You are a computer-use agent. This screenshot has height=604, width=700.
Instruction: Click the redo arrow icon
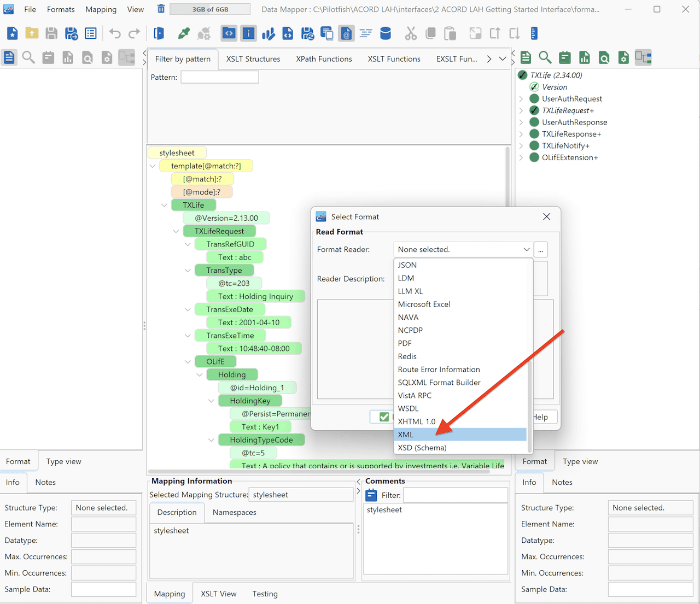(134, 33)
